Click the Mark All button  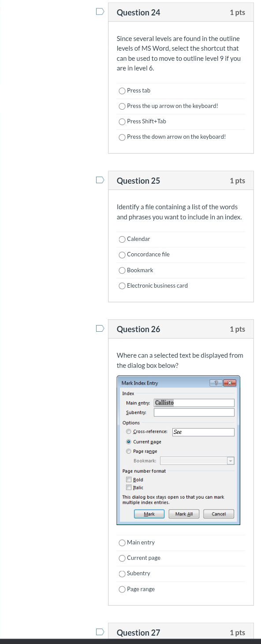coord(184,514)
